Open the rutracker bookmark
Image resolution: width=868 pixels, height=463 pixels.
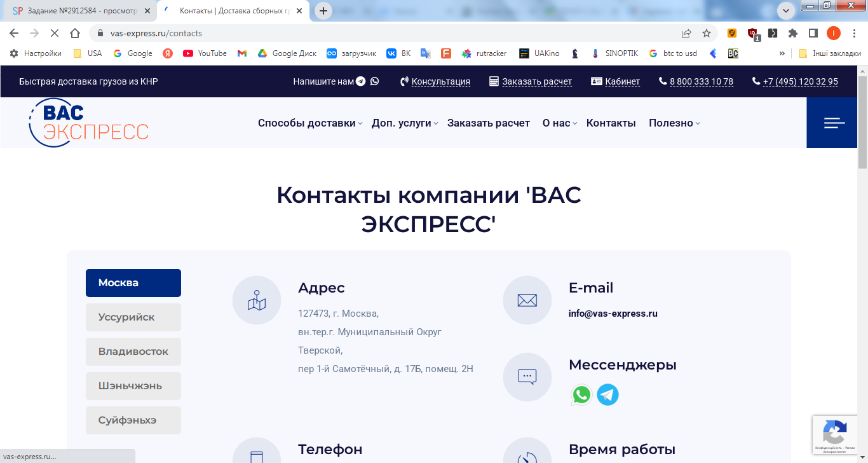click(x=484, y=53)
